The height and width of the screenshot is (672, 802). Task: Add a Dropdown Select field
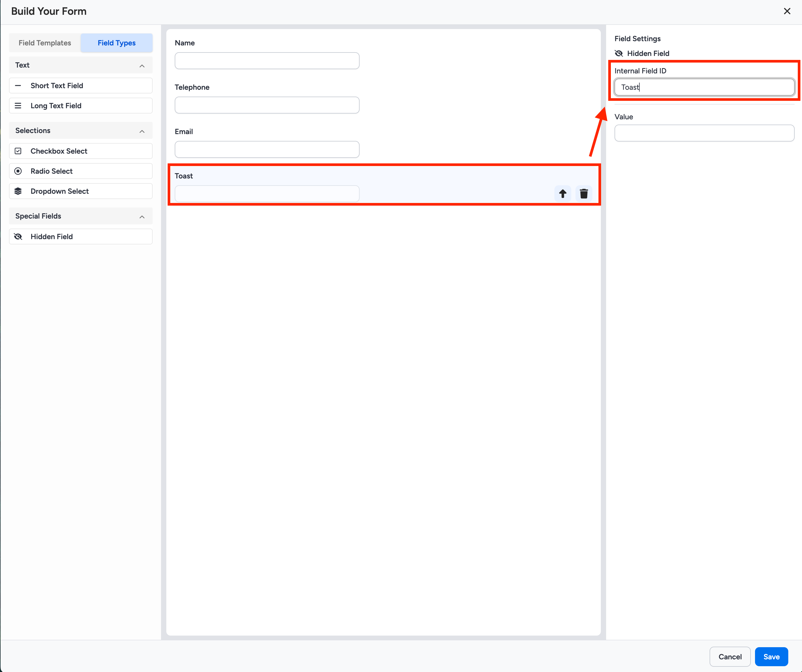(81, 191)
